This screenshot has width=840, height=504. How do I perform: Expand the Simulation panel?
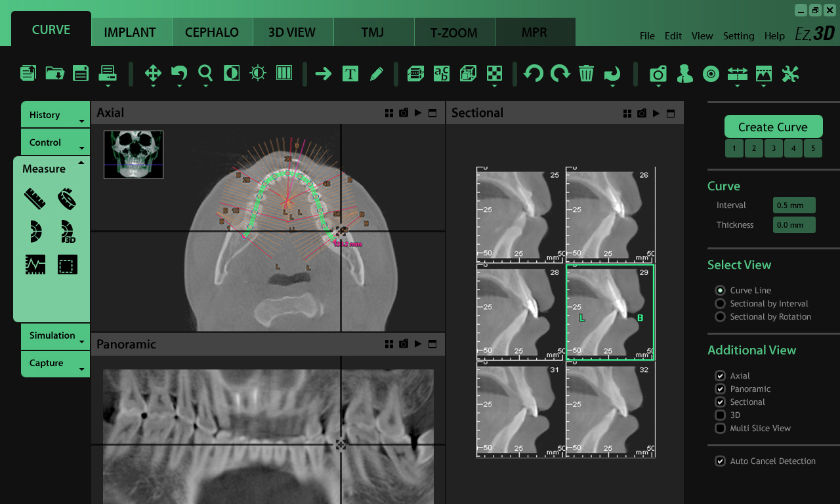55,336
